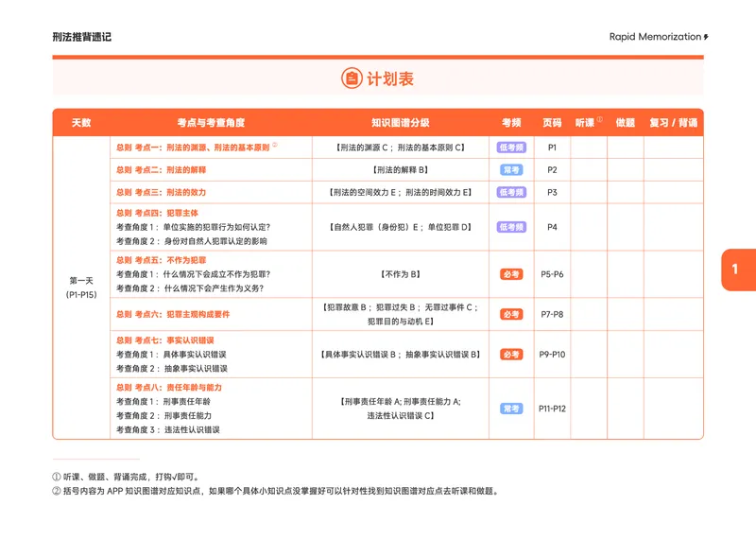Click the 复习 / 背诵 column header

[x=673, y=123]
